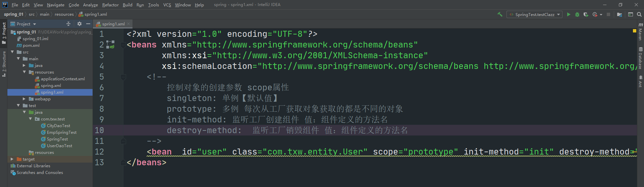Select spring.xml file in tree
The width and height of the screenshot is (644, 187).
[x=48, y=86]
